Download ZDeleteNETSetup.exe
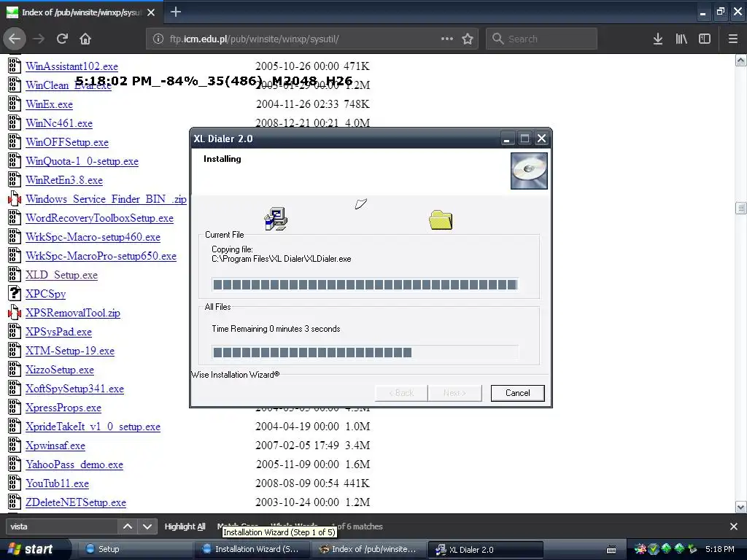 coord(76,502)
